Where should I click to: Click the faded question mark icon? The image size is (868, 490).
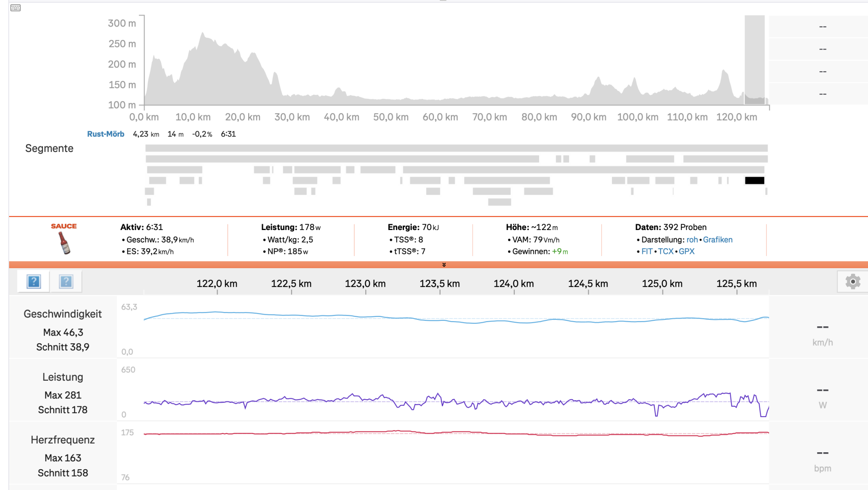[x=66, y=282]
